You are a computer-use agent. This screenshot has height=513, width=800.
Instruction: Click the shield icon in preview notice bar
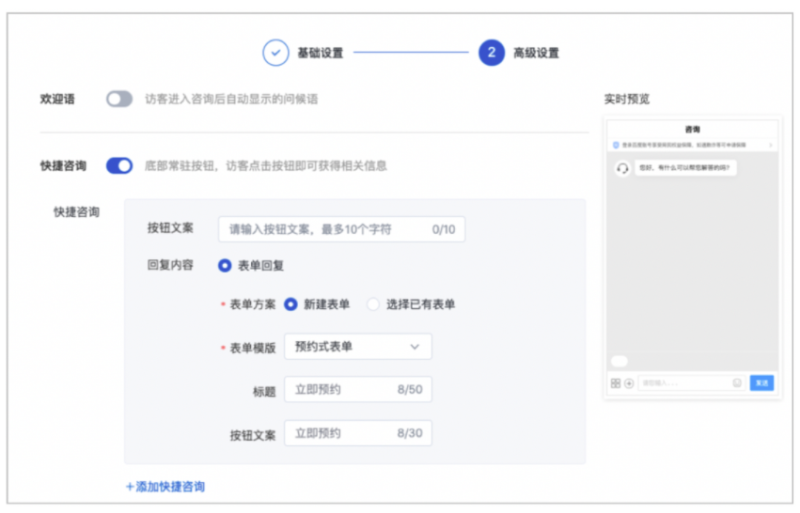point(616,145)
